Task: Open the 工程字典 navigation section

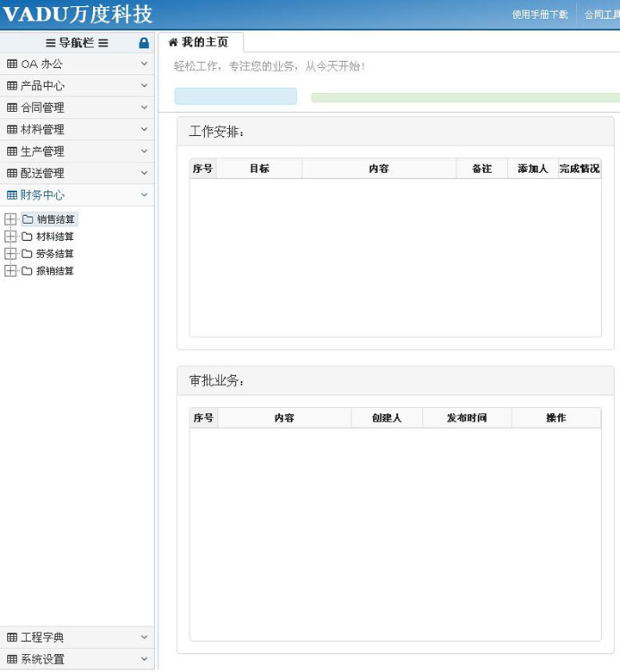Action: point(42,638)
